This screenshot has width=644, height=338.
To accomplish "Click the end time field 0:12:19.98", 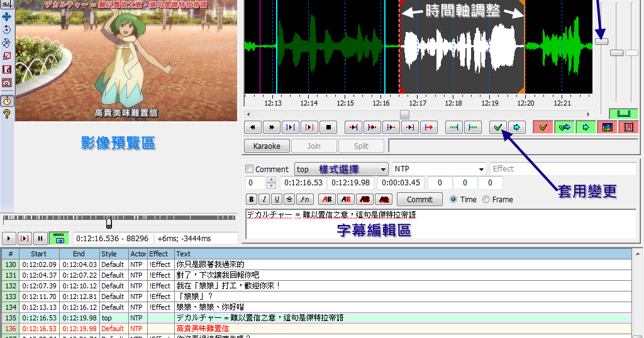I will click(x=351, y=183).
